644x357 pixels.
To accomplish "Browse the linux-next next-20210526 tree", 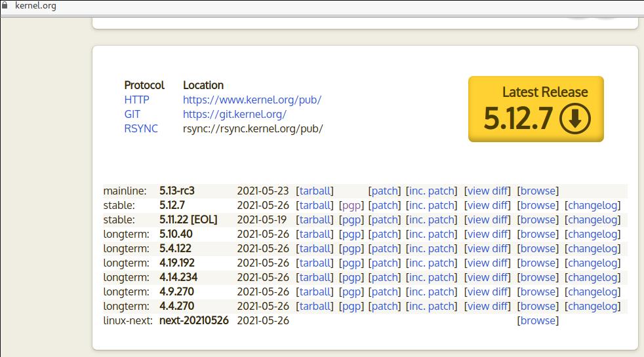I will pyautogui.click(x=538, y=320).
